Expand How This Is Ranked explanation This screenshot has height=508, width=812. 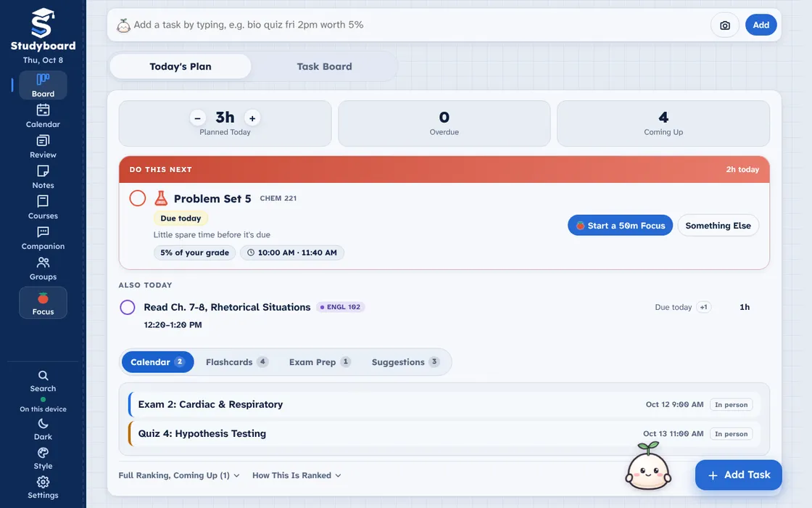coord(297,475)
